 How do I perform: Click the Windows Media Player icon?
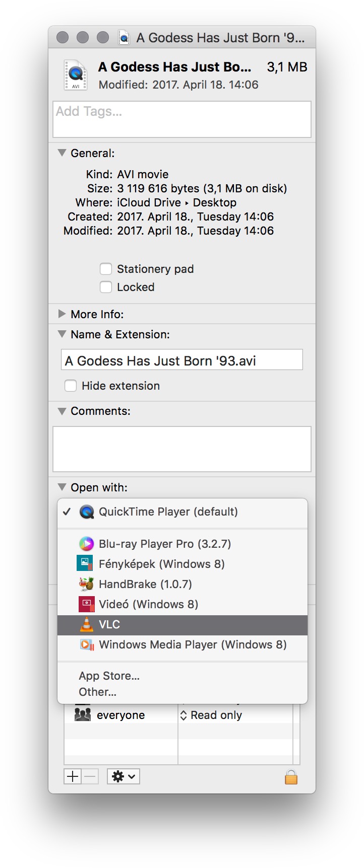coord(87,644)
